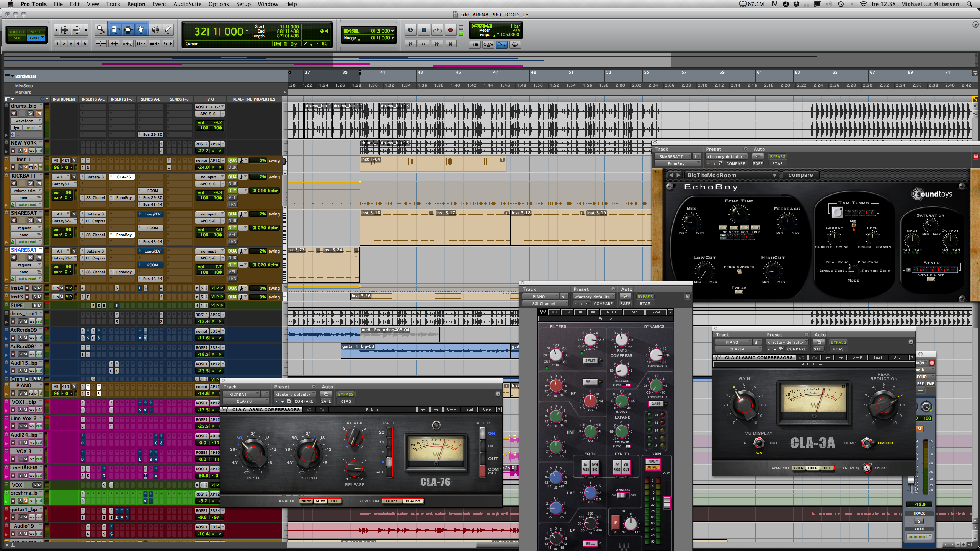Screen dimensions: 980x551
Task: Toggle the BLACKY revision on CLA-76
Action: [x=413, y=501]
